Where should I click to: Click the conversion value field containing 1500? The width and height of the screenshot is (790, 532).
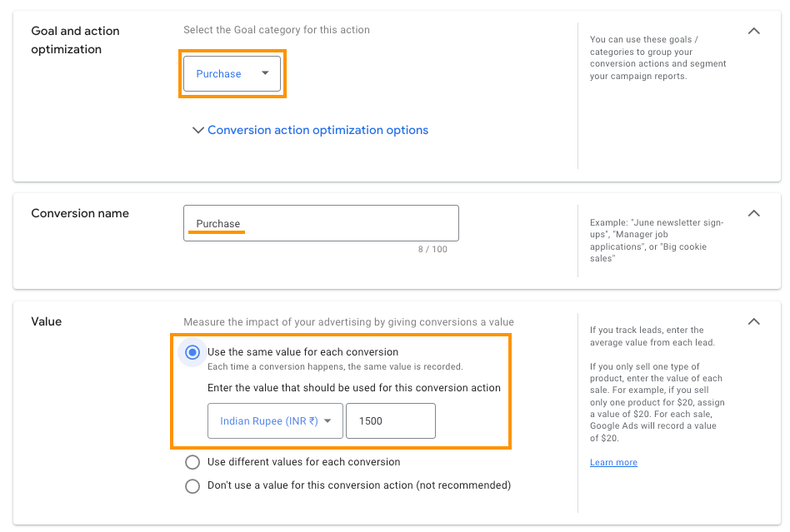(x=390, y=420)
